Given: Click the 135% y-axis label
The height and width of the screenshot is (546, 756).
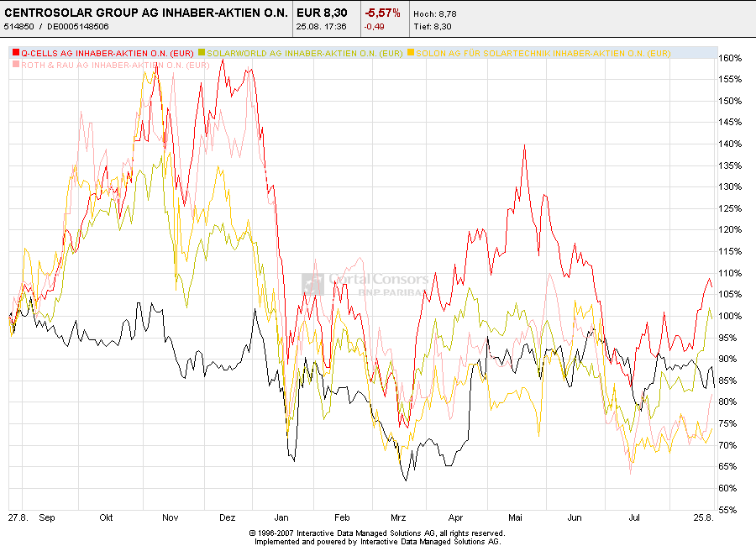Looking at the screenshot, I should 730,165.
